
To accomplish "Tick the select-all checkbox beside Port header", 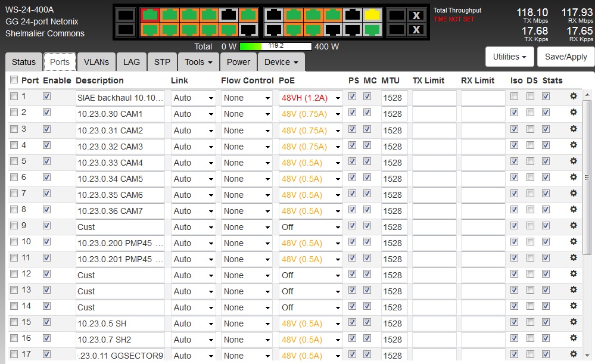I will coord(14,80).
